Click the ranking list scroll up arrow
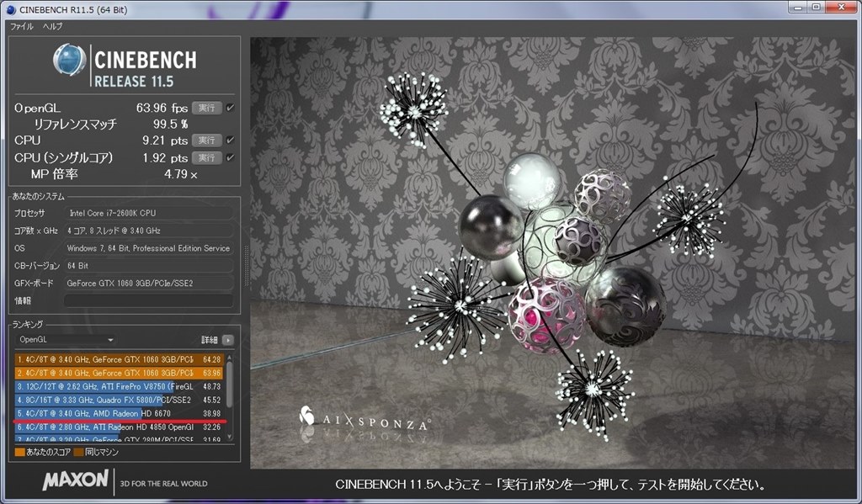Image resolution: width=862 pixels, height=504 pixels. point(230,358)
